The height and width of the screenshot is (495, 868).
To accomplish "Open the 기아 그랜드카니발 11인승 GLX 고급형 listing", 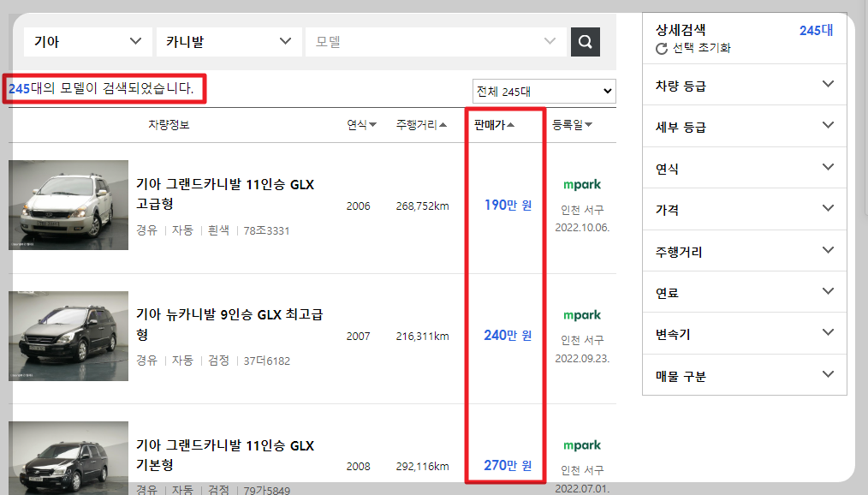I will coord(225,194).
